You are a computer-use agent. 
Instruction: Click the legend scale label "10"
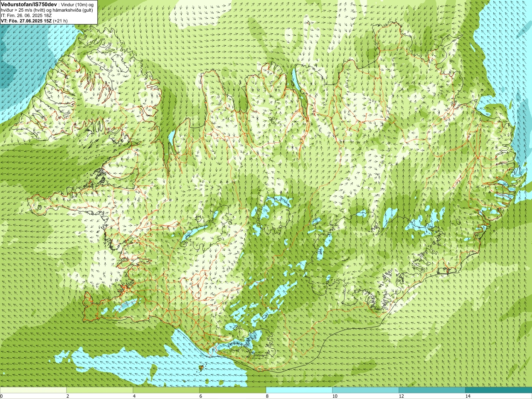[x=335, y=396]
